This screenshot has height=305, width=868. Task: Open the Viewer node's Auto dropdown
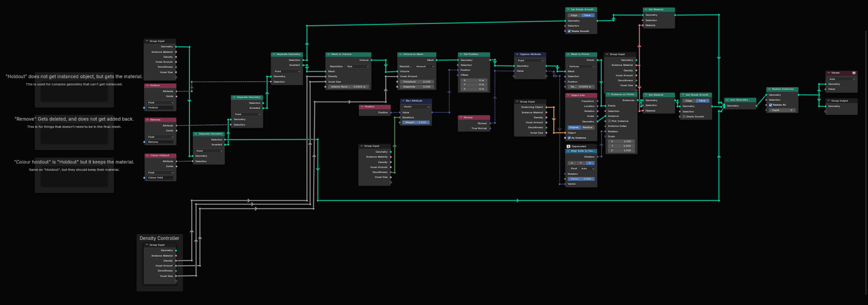click(x=841, y=79)
